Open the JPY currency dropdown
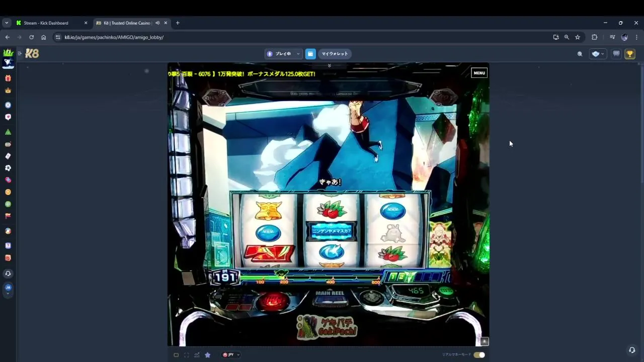 (x=231, y=355)
